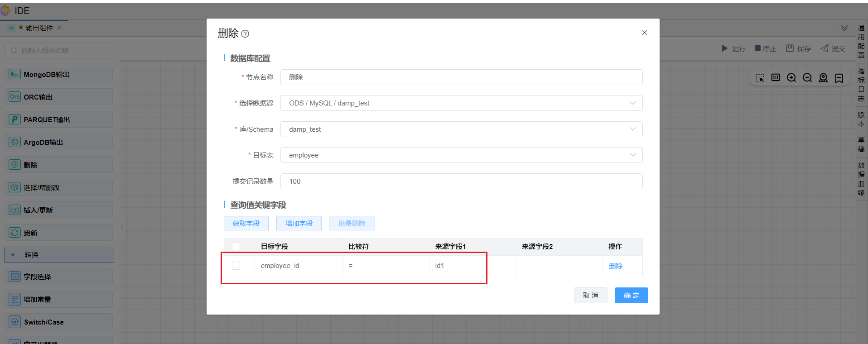Click the MongoDB输出 component icon
The height and width of the screenshot is (344, 868).
(15, 74)
